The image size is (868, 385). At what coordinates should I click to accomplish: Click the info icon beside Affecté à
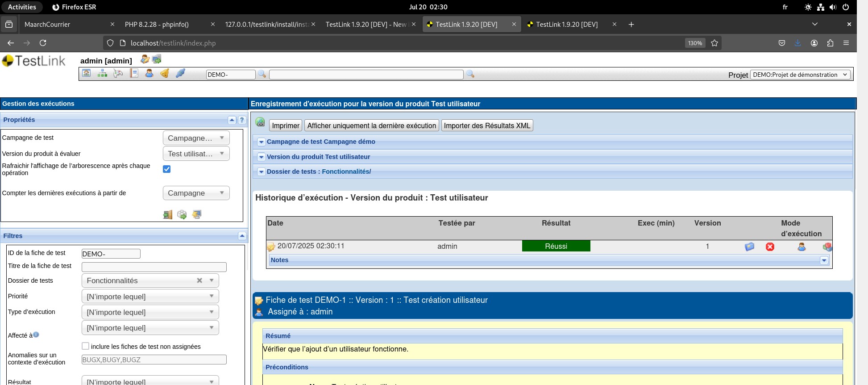click(36, 335)
